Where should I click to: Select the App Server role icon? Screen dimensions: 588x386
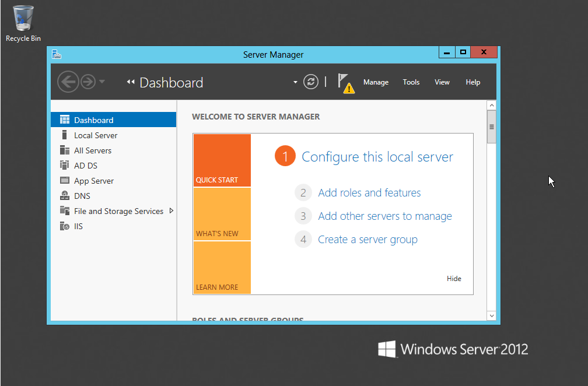tap(64, 180)
